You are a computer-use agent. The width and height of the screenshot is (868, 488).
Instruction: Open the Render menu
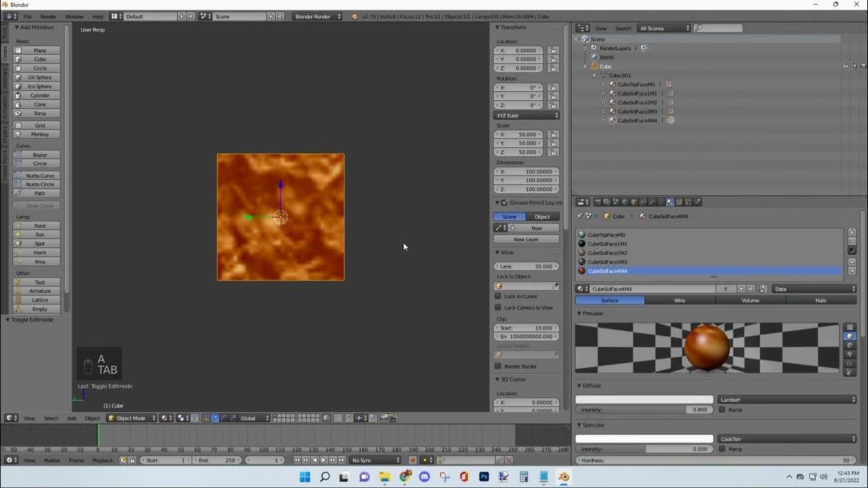[49, 16]
